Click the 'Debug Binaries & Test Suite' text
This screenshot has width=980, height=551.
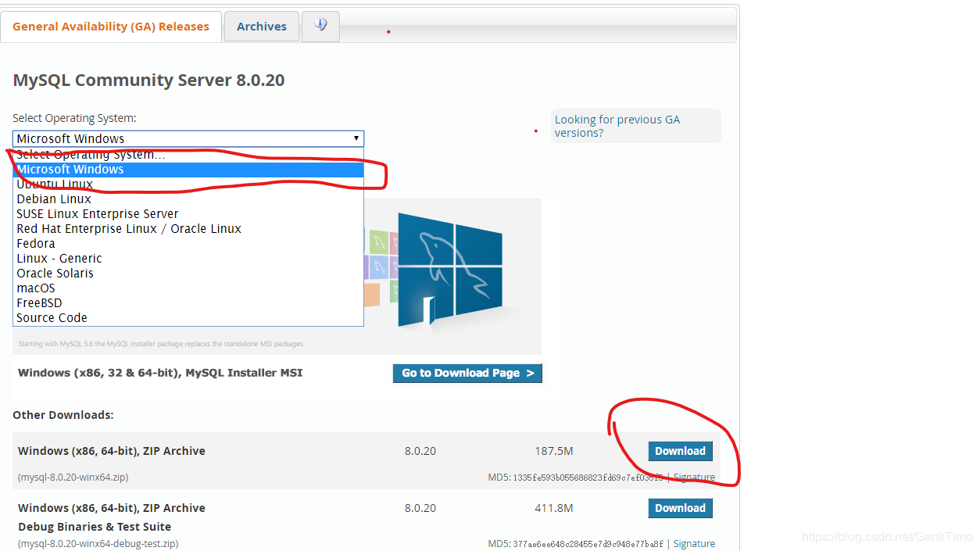(x=95, y=527)
